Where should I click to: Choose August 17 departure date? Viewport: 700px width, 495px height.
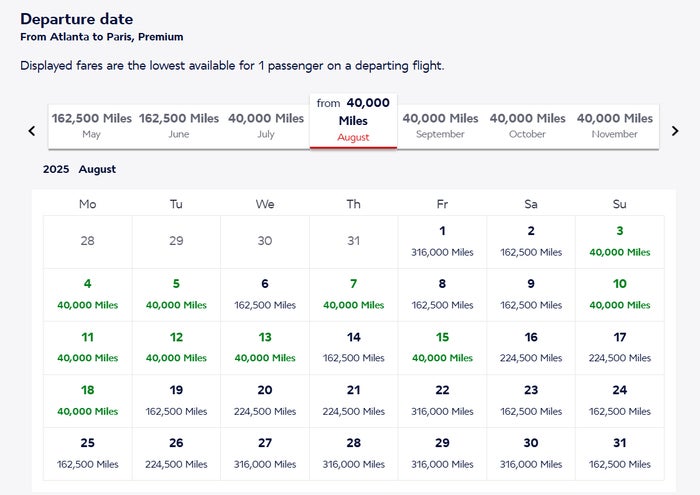coord(620,348)
